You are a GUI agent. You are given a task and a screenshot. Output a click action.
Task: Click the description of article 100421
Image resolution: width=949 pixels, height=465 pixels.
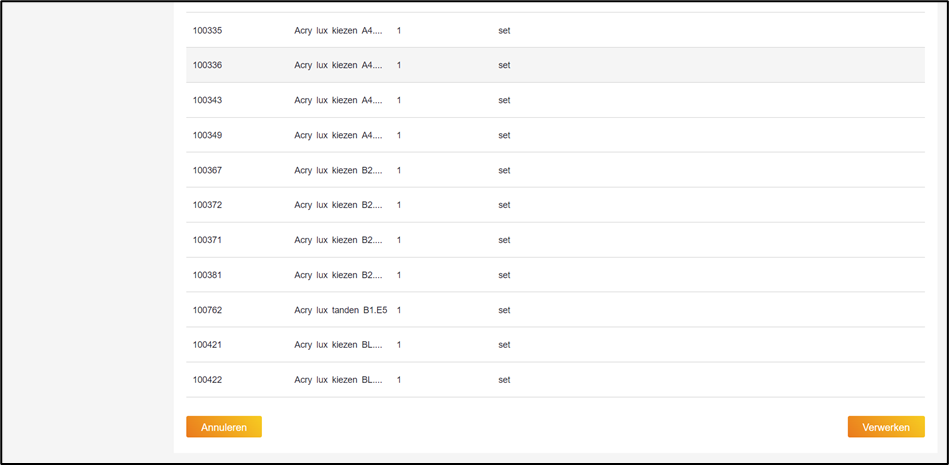[338, 345]
